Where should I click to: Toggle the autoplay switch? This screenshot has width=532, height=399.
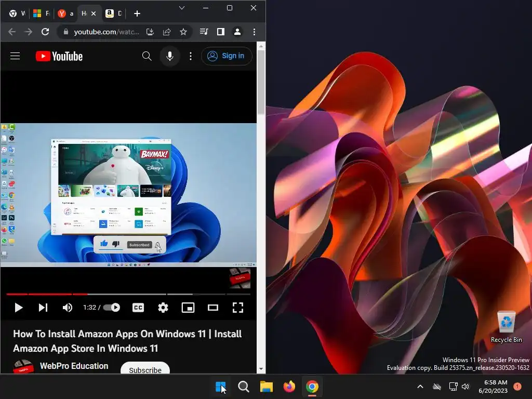pos(112,308)
